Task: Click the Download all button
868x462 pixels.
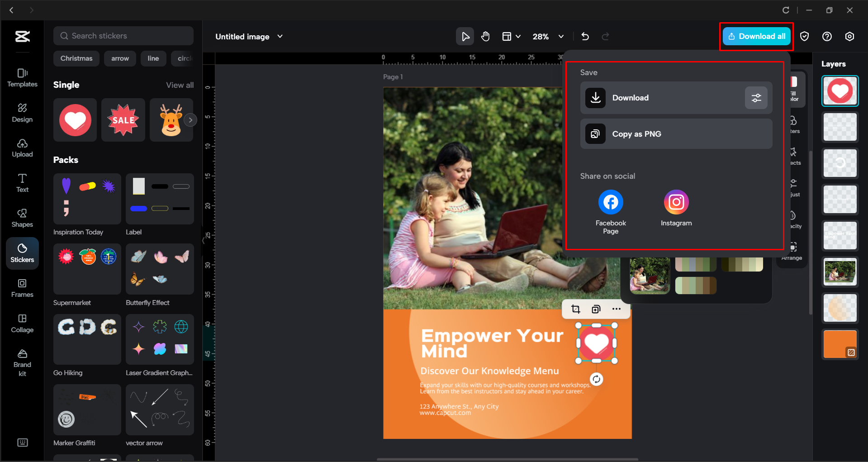Action: 756,36
